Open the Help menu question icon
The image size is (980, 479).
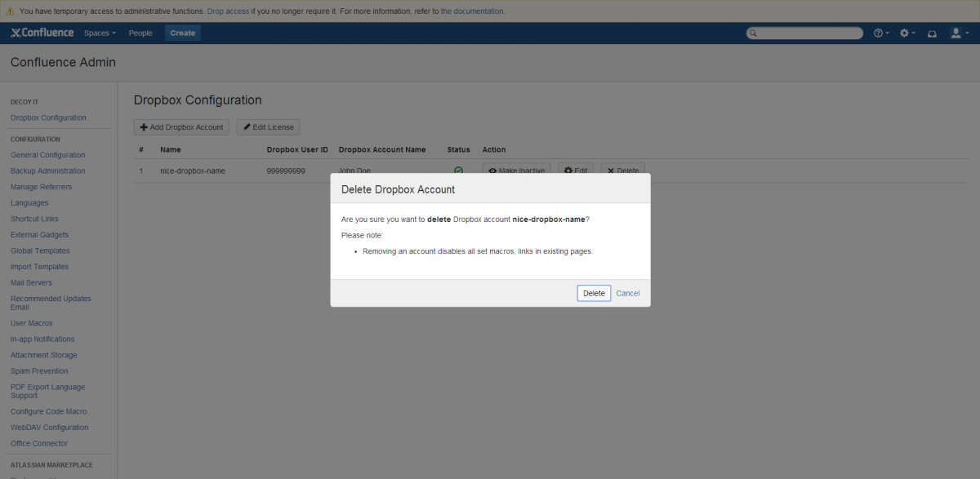click(881, 33)
